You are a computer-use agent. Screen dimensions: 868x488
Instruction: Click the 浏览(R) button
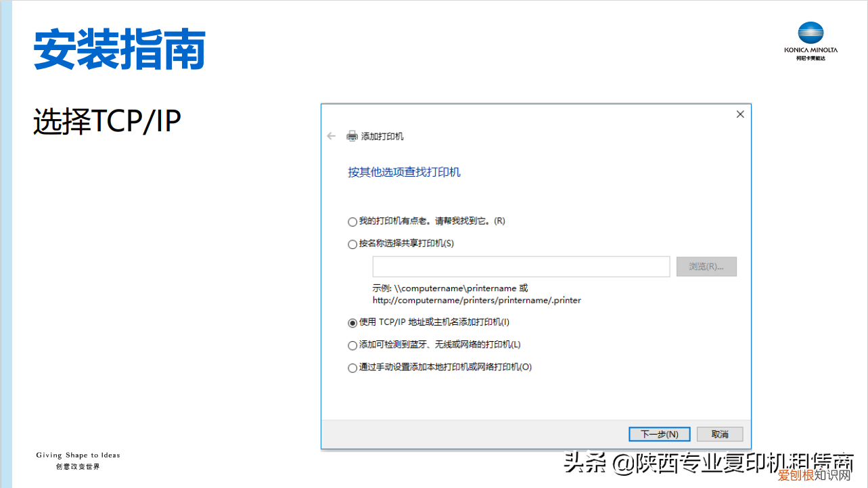click(706, 266)
